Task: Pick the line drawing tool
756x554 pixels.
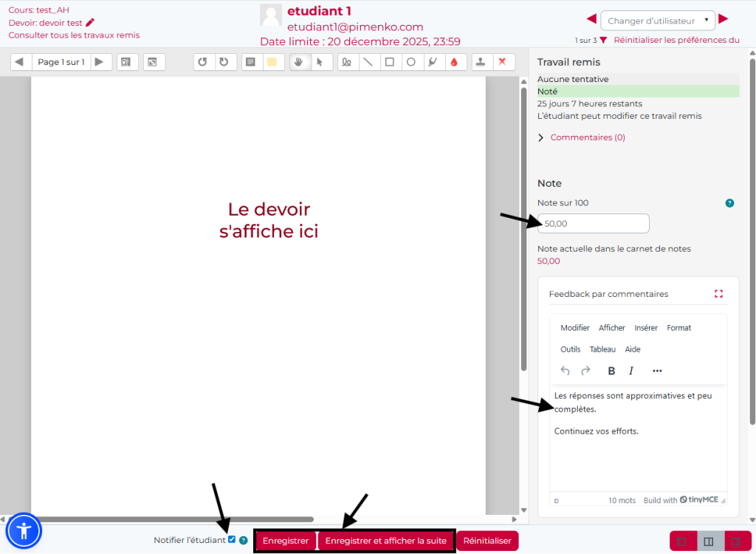Action: point(369,62)
